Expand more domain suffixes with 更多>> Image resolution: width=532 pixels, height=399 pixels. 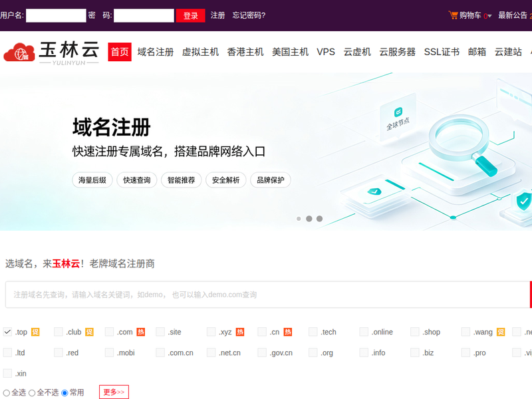point(114,392)
